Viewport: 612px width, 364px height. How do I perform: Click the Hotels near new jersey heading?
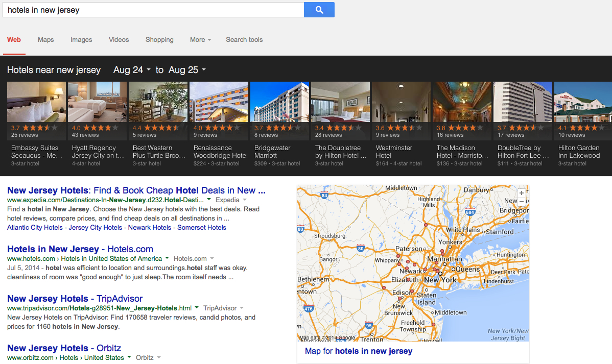[x=54, y=70]
